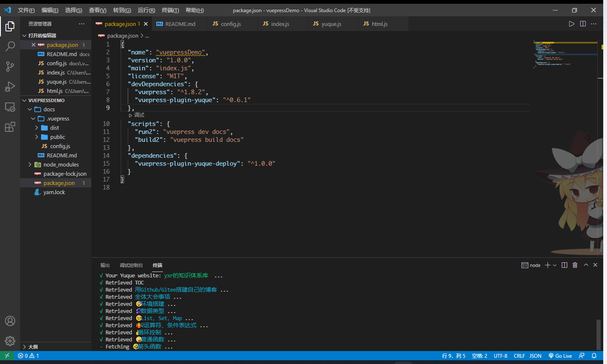
Task: Switch to the README.md tab
Action: point(180,24)
